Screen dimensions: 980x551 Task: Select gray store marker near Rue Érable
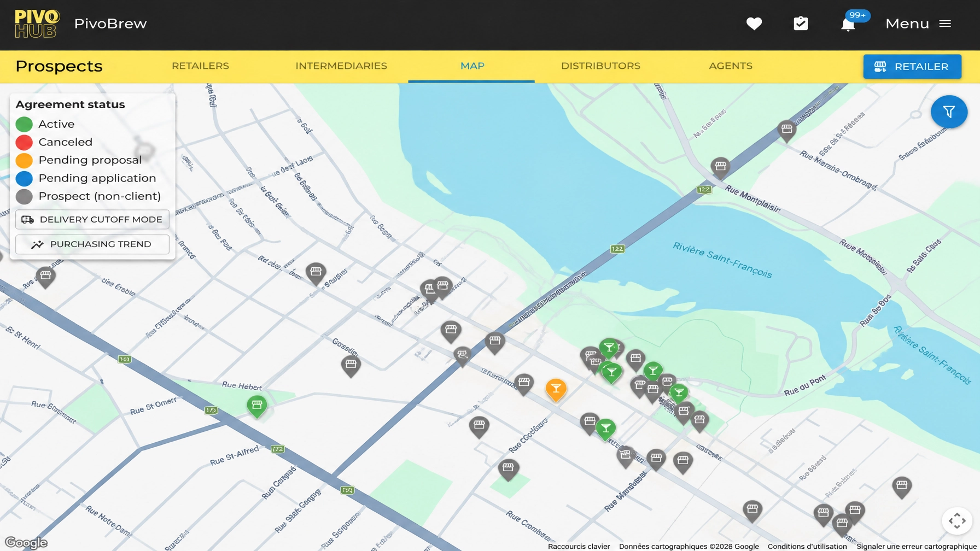tap(45, 276)
